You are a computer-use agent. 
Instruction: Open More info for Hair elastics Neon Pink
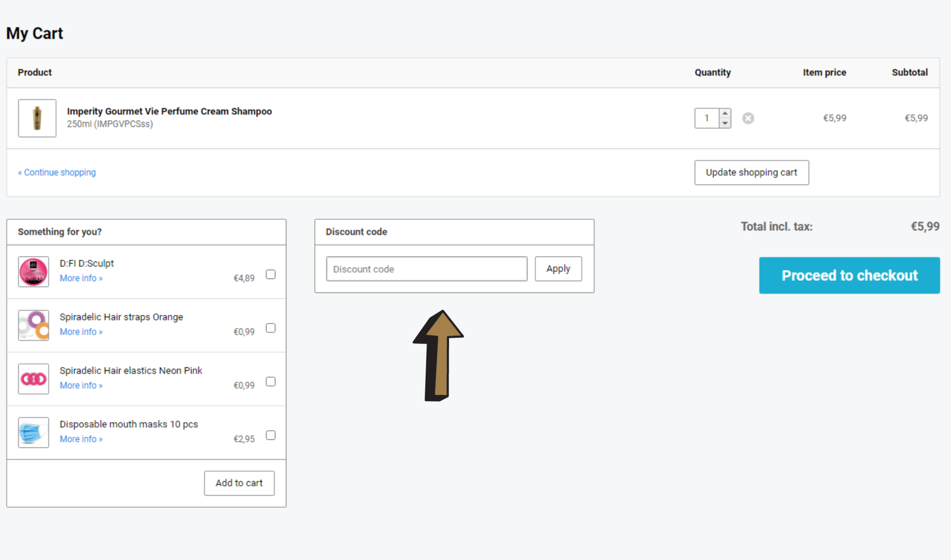coord(81,386)
